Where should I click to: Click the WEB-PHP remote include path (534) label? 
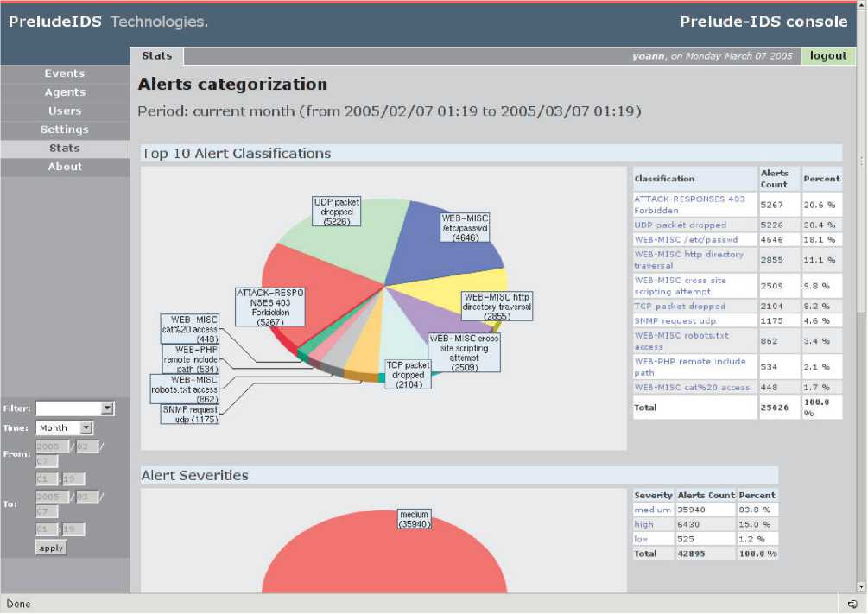coord(190,359)
